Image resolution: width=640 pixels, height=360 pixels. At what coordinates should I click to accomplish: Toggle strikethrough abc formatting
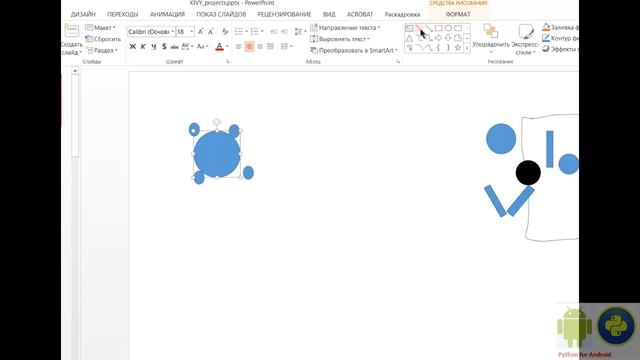click(x=174, y=47)
